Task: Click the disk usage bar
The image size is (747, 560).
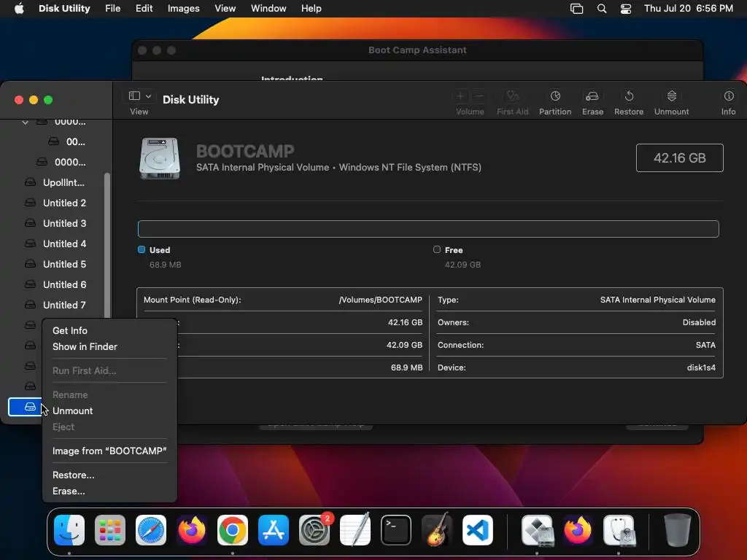Action: [428, 229]
